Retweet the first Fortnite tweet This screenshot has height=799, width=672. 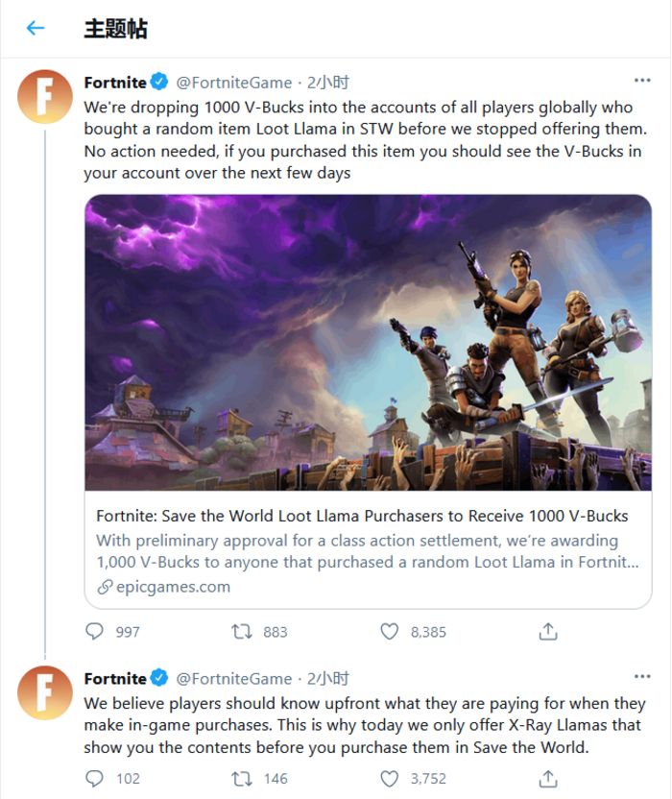243,631
